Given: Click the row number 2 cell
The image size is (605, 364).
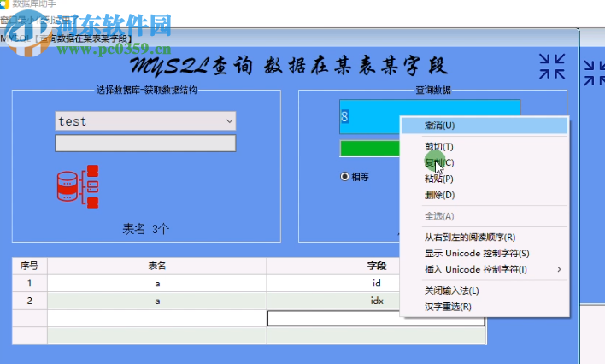Looking at the screenshot, I should coord(29,301).
